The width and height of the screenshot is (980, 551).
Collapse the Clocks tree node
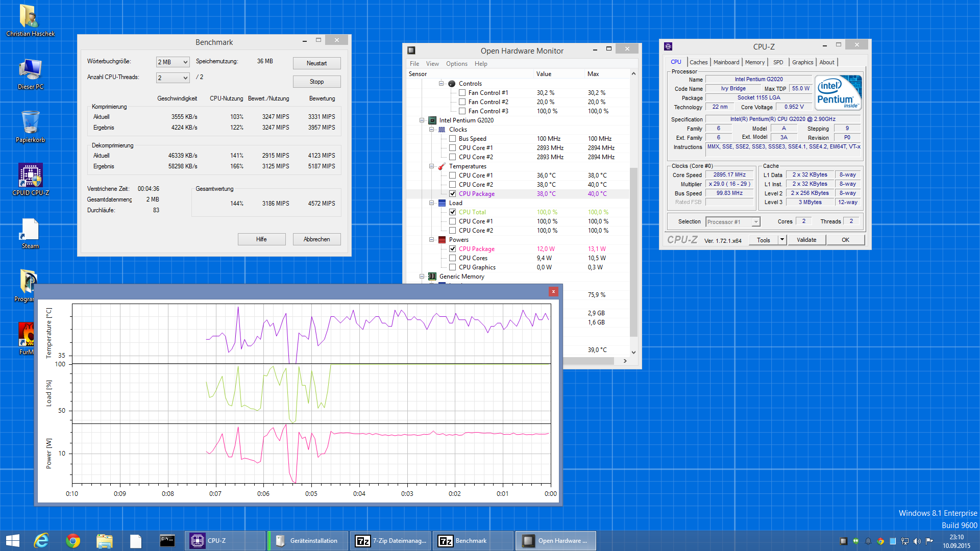tap(431, 130)
